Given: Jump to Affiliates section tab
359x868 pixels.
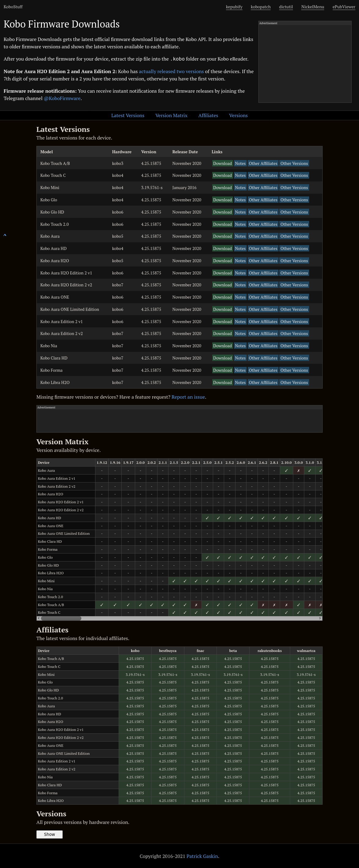Looking at the screenshot, I should [x=208, y=116].
